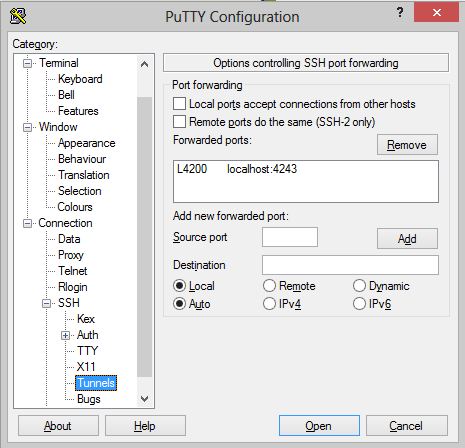Open the Translation category
The width and height of the screenshot is (465, 448).
pyautogui.click(x=83, y=175)
